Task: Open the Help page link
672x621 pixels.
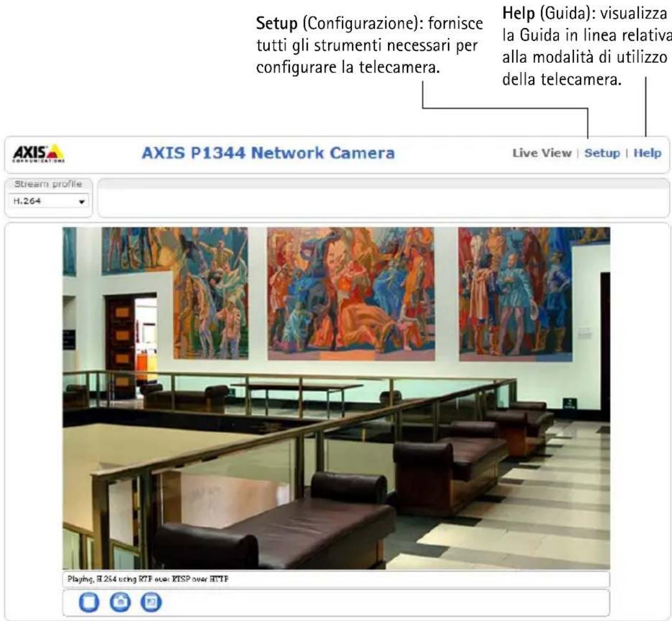Action: click(x=647, y=153)
